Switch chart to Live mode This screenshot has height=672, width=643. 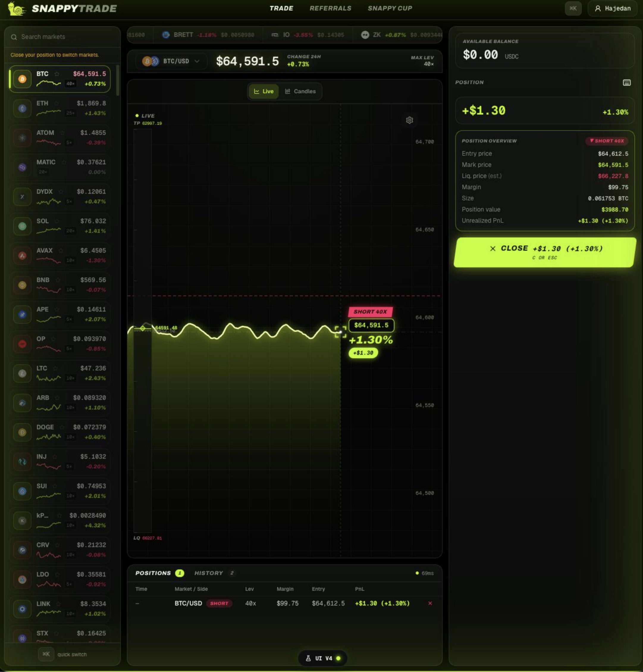(264, 92)
